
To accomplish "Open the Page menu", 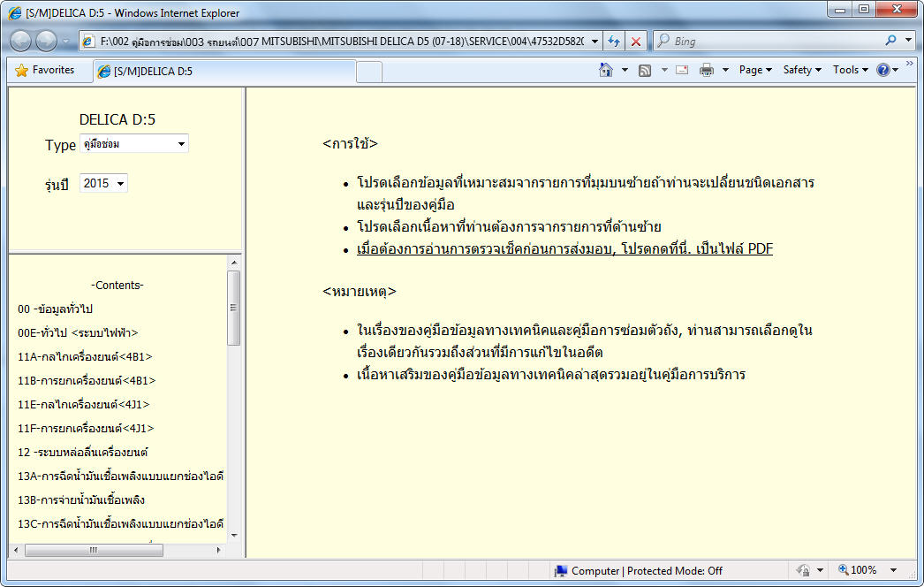I will tap(755, 70).
